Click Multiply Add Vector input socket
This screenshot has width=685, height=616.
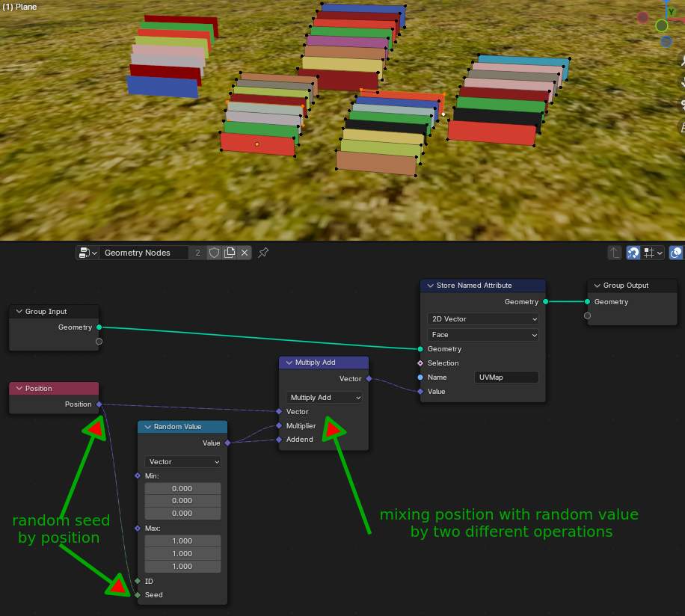coord(279,411)
